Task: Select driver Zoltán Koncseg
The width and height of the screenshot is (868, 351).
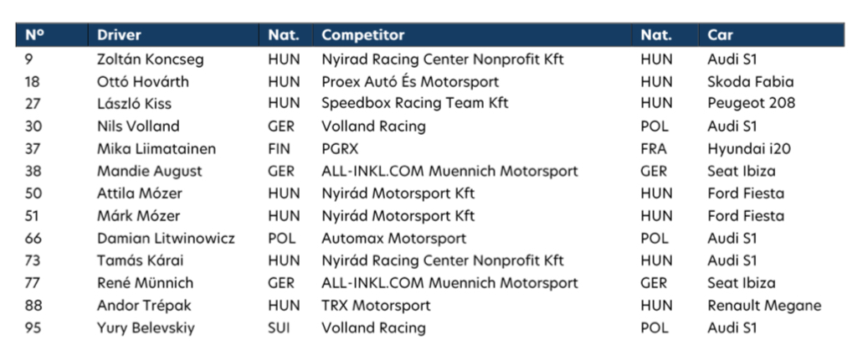Action: [x=151, y=59]
